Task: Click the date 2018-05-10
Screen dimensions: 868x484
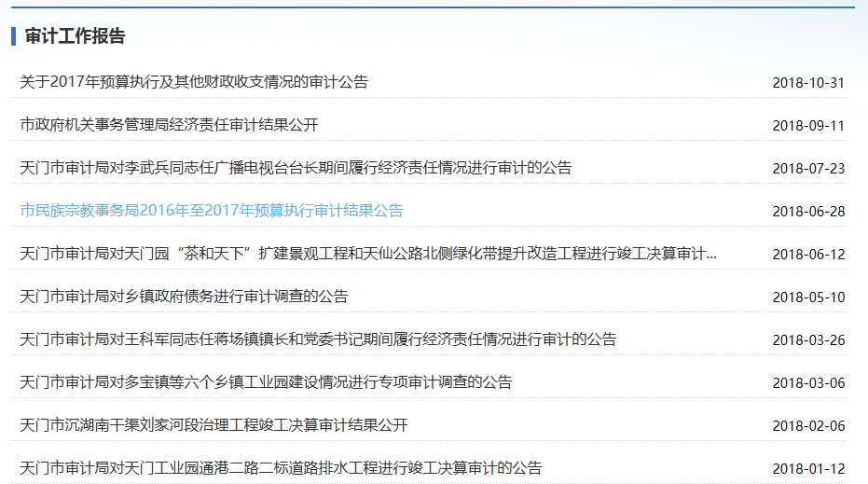Action: [x=808, y=297]
